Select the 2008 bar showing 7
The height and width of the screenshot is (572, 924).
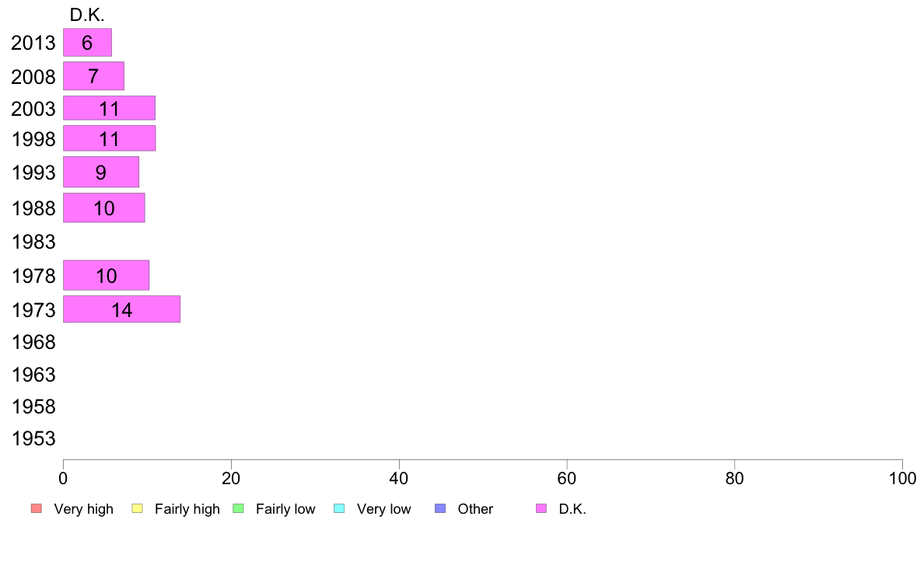pos(93,76)
